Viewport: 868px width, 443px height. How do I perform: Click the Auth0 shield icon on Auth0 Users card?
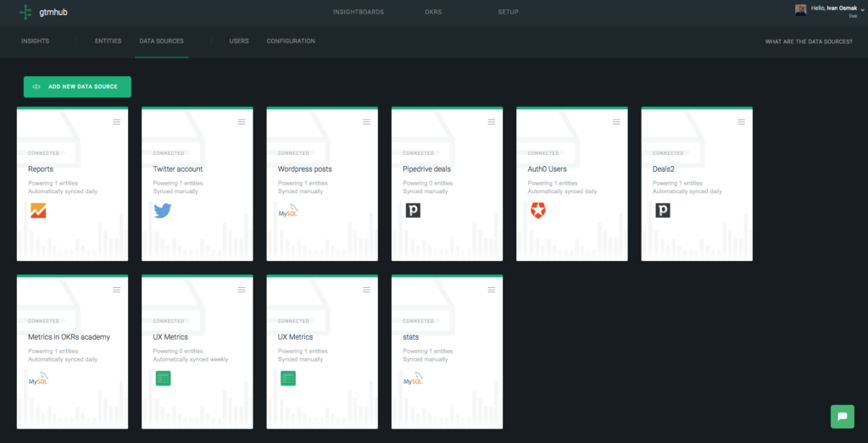point(538,211)
